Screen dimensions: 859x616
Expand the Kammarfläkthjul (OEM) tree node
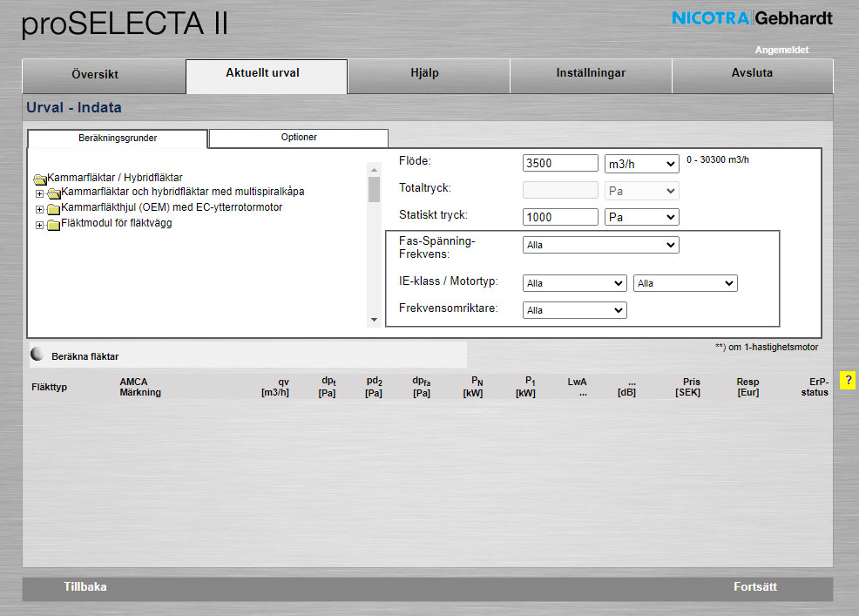click(x=39, y=209)
